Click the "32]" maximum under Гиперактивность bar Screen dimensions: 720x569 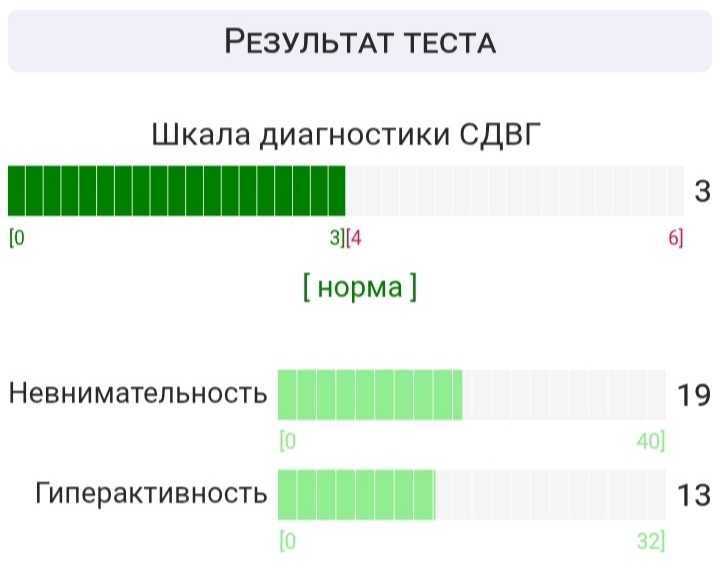tap(651, 541)
